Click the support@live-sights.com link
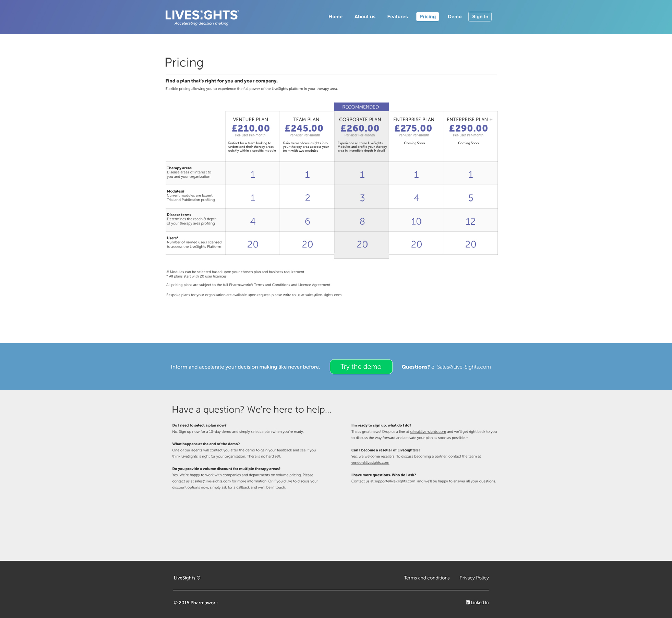Screen dimensions: 672x618 pos(394,481)
